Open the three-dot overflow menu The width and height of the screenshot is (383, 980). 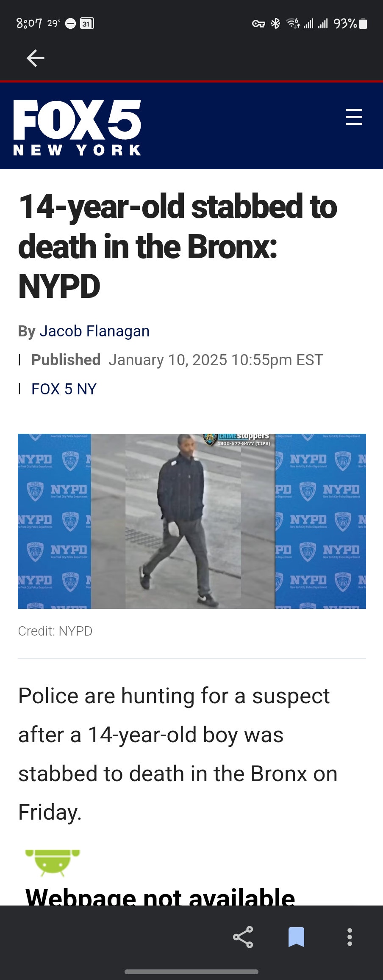[350, 937]
